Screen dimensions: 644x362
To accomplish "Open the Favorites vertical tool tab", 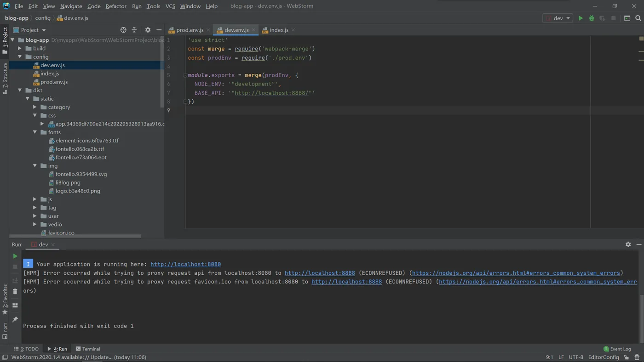I will coord(5,299).
